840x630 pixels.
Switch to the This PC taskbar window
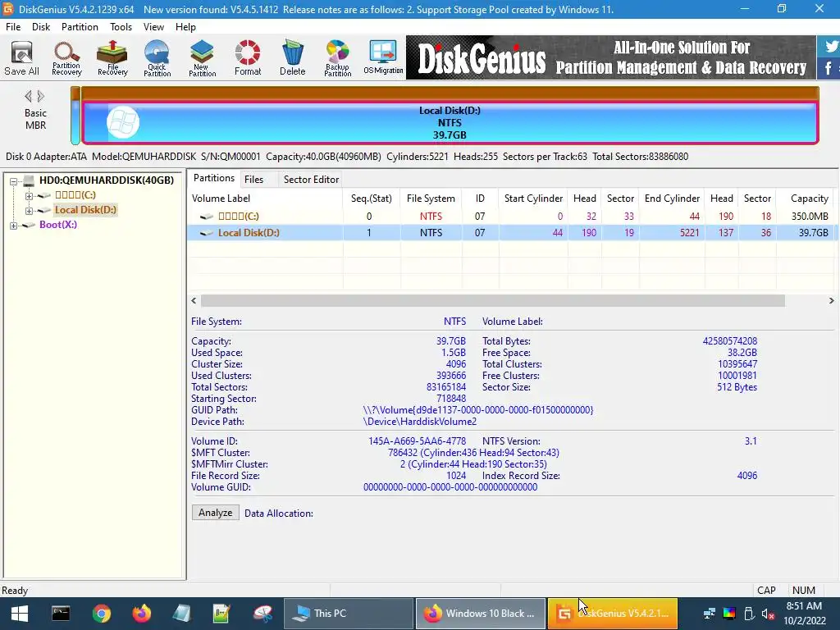click(x=348, y=614)
